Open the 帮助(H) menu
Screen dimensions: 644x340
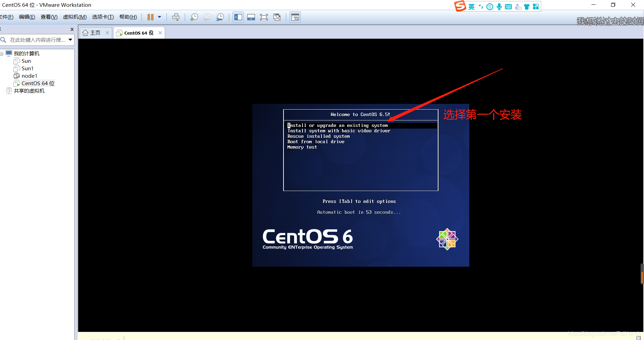[128, 17]
